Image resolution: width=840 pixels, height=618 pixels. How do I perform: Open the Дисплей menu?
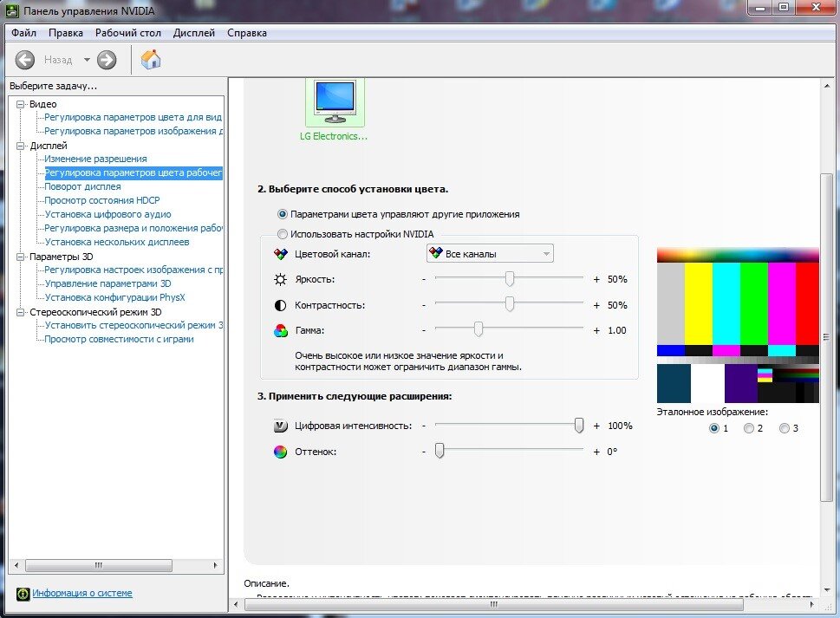[x=194, y=33]
